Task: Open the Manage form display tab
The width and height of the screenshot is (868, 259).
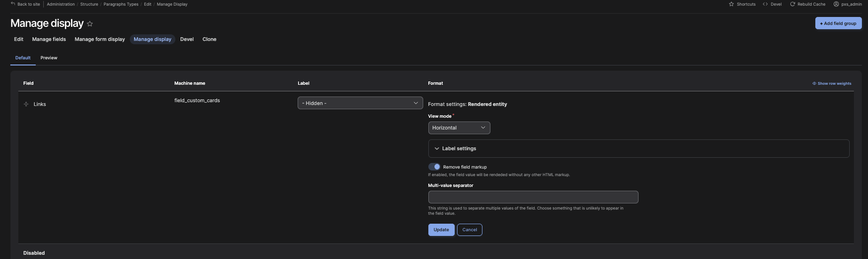Action: click(x=100, y=39)
